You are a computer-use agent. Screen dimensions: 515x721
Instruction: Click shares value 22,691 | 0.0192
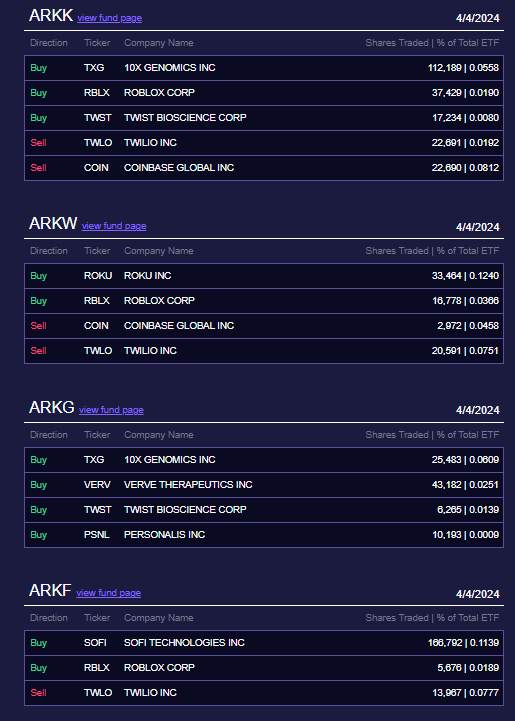point(465,143)
